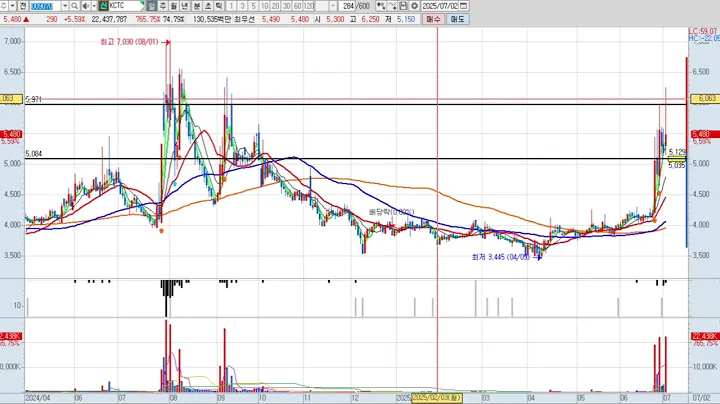Click the 전 button left of stock code
720x404 pixels.
[x=23, y=6]
